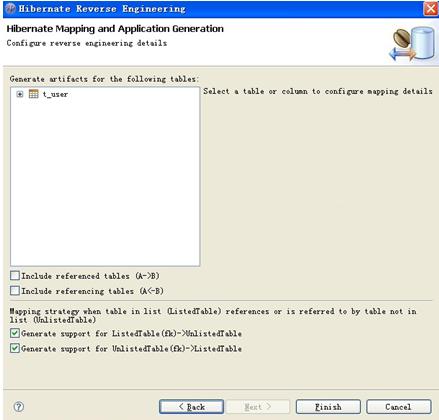This screenshot has height=420, width=439.
Task: Click the 'Select a table or column' hint
Action: (318, 91)
